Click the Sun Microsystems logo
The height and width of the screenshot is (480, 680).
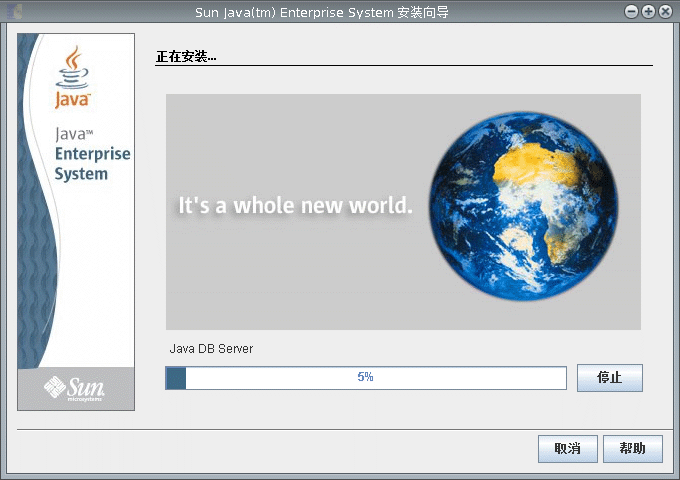pyautogui.click(x=75, y=389)
